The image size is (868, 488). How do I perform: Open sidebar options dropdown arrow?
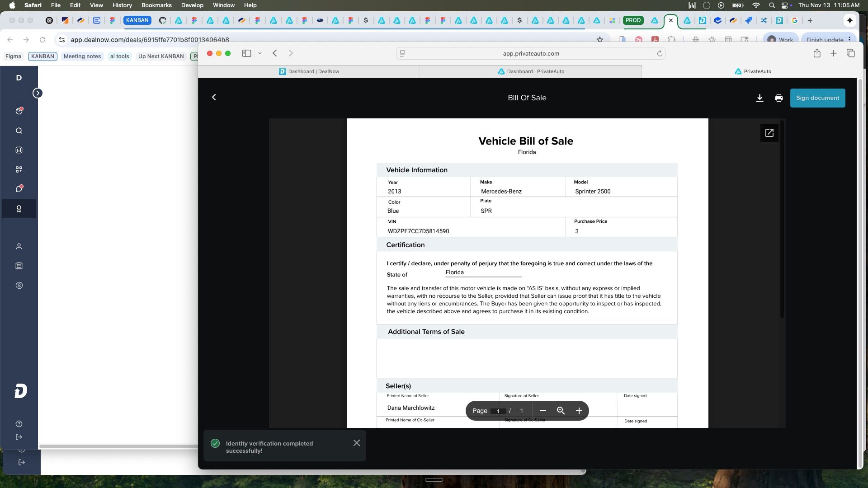(x=259, y=53)
